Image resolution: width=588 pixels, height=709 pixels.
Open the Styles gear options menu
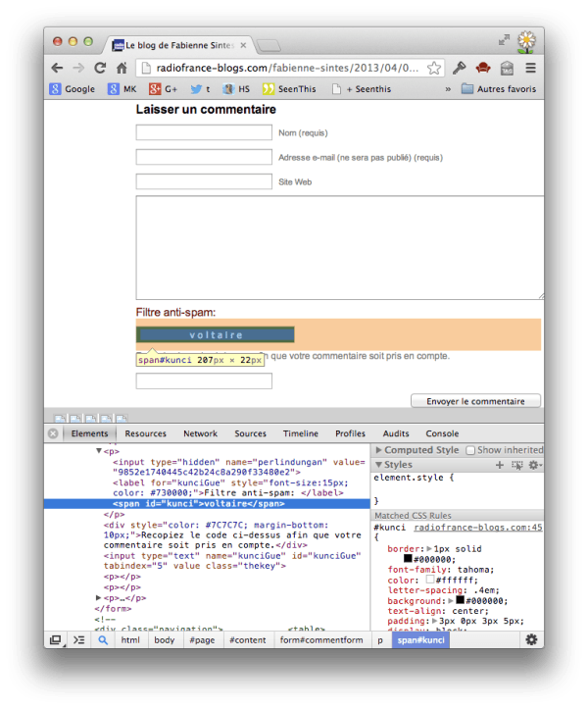coord(535,465)
